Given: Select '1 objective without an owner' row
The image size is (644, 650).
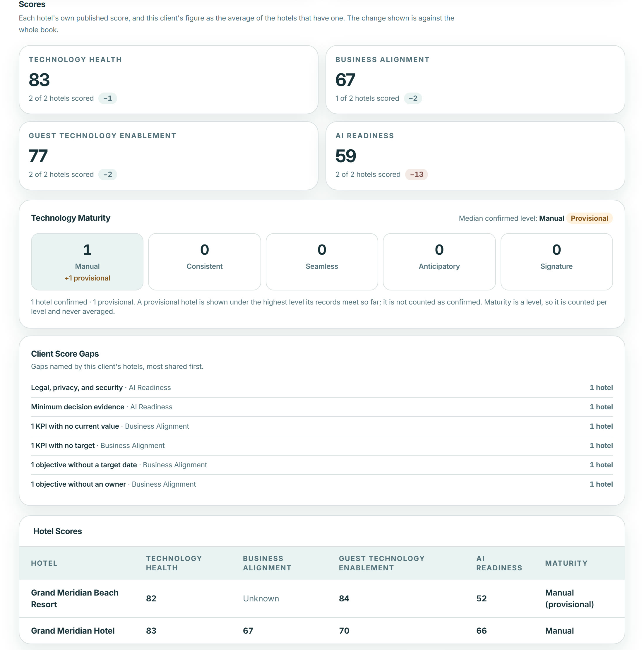Looking at the screenshot, I should 322,485.
